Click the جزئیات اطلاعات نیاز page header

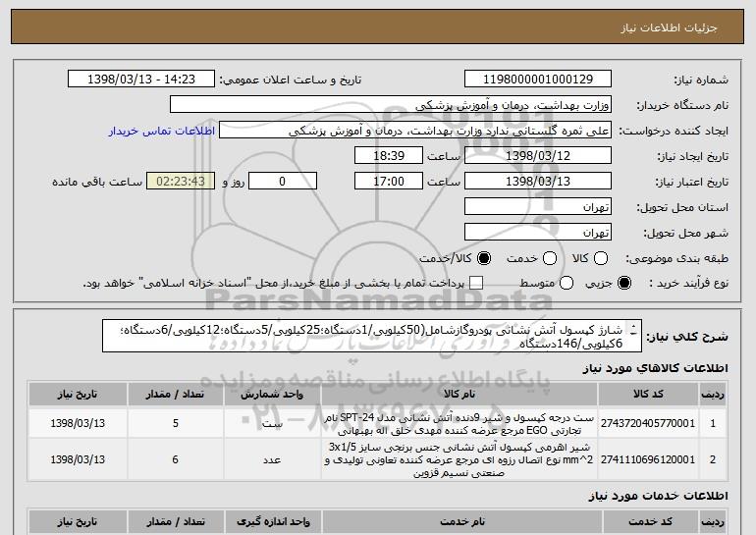(669, 27)
